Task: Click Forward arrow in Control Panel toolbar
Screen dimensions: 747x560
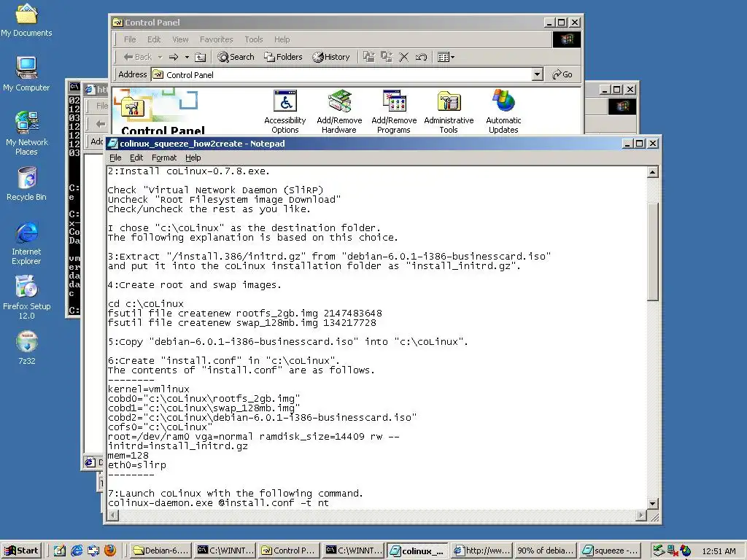Action: click(174, 57)
